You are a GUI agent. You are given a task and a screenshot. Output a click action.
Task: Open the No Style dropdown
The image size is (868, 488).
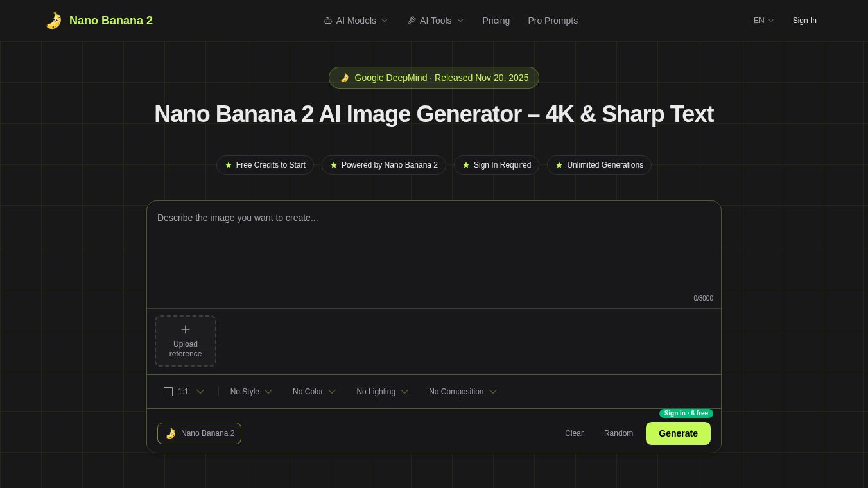click(251, 392)
